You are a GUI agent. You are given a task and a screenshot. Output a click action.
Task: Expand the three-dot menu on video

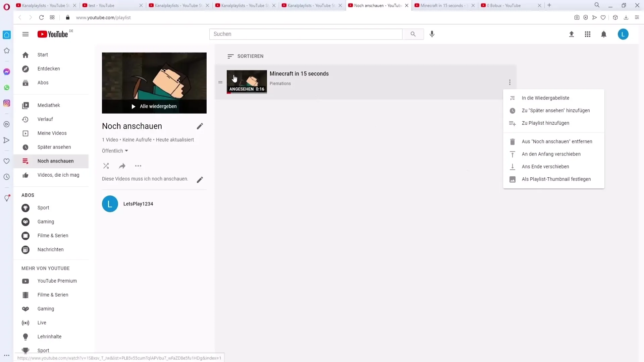click(x=509, y=82)
